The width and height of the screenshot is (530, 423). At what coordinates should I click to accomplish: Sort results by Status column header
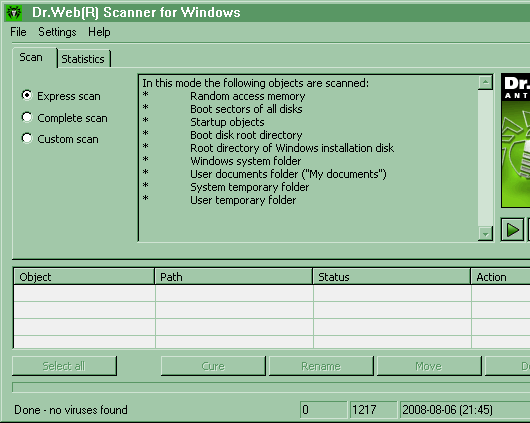pos(392,277)
